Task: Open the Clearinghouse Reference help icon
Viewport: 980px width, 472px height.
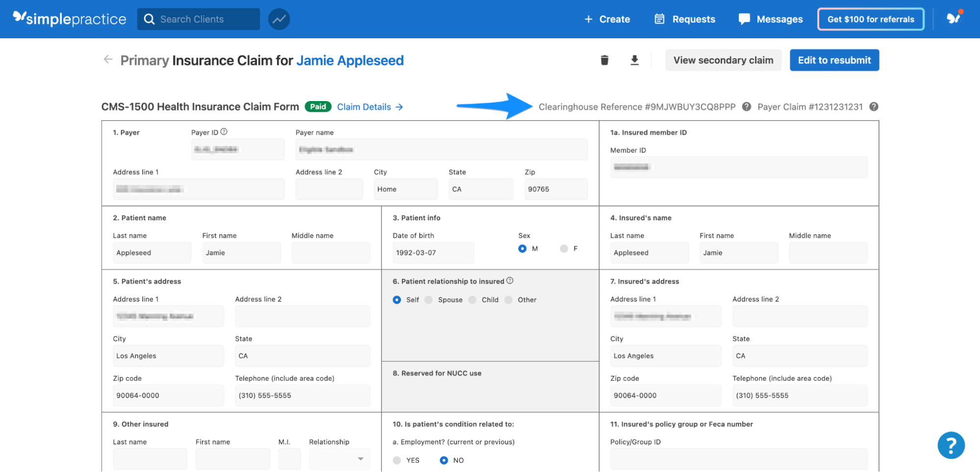Action: click(746, 106)
